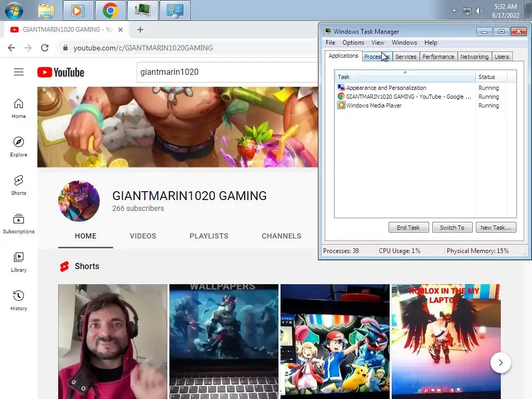Play the Pokemon characters short

tap(335, 341)
